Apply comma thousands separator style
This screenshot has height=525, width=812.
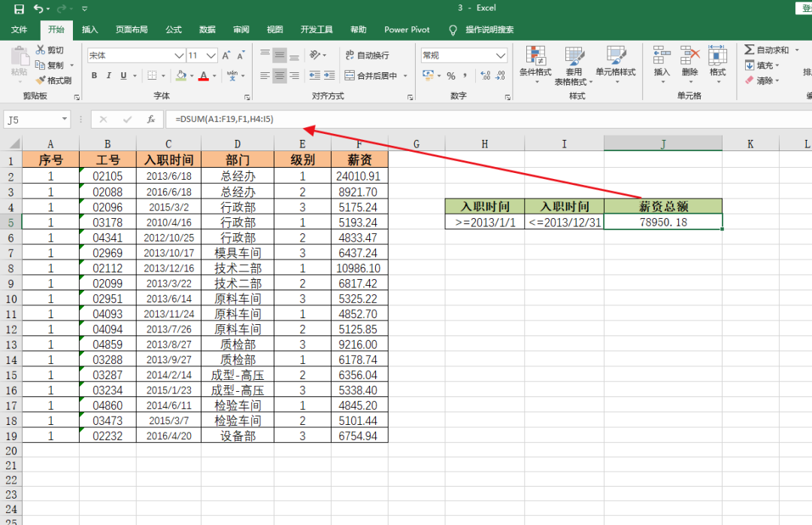[465, 76]
